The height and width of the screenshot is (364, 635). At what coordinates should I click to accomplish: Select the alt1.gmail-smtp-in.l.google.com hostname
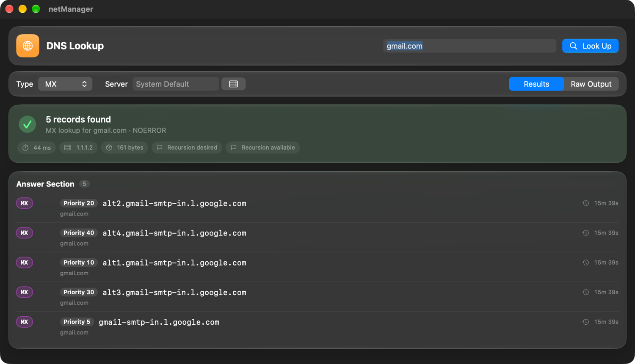pos(174,263)
